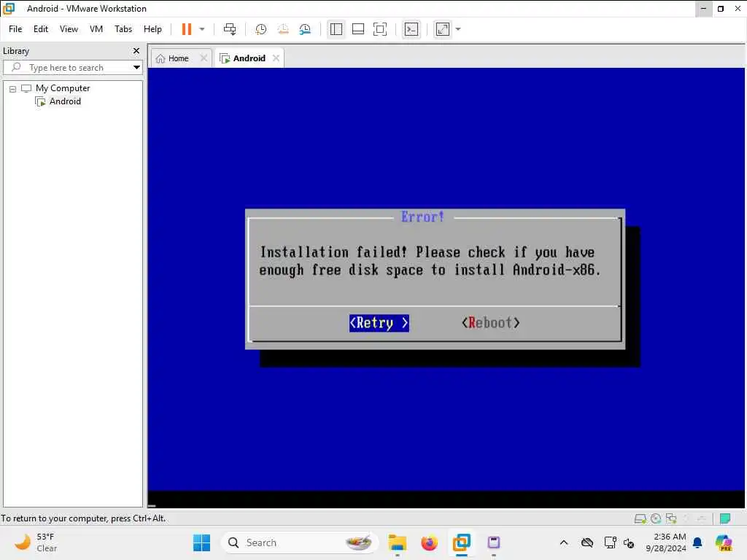Open the View menu

(69, 29)
